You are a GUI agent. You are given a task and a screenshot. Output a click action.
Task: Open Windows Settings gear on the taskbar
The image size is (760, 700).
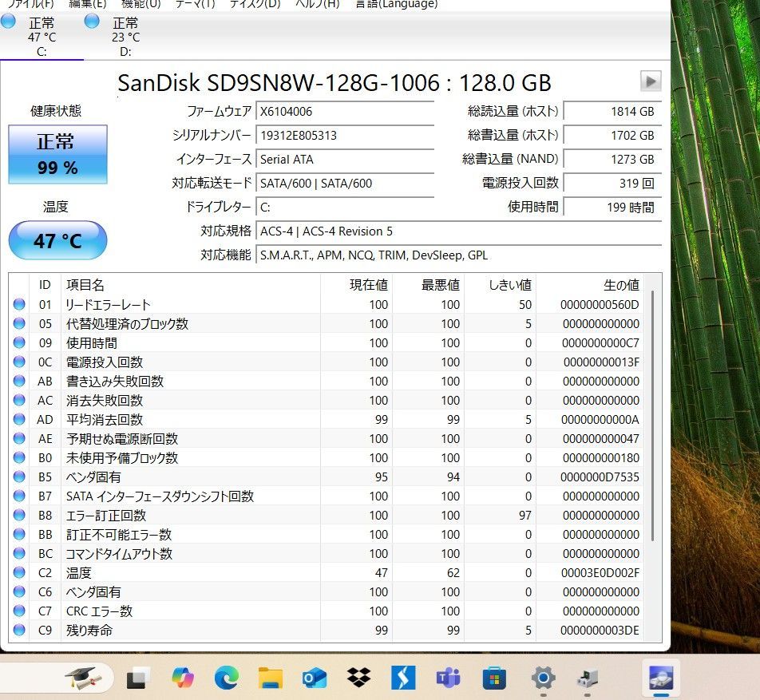pos(543,677)
